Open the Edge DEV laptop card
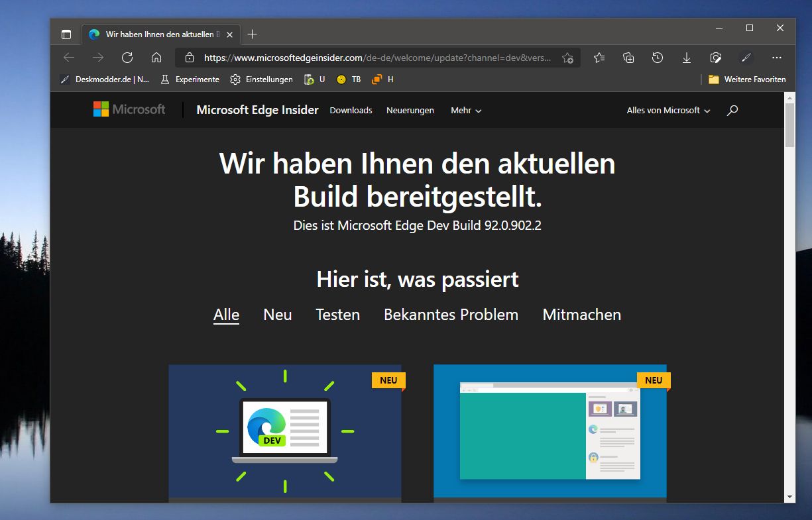 coord(285,432)
